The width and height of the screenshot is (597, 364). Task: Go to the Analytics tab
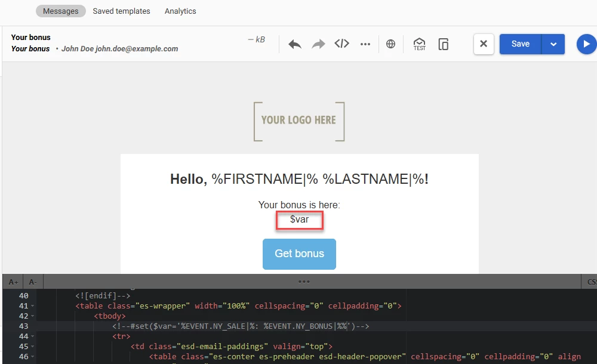pyautogui.click(x=180, y=11)
